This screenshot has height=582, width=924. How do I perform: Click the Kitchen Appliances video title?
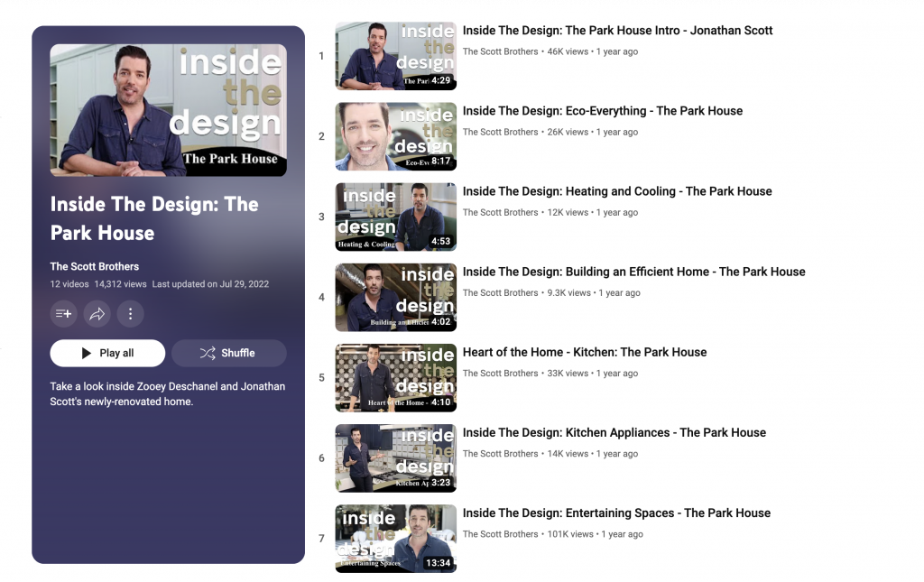tap(614, 432)
